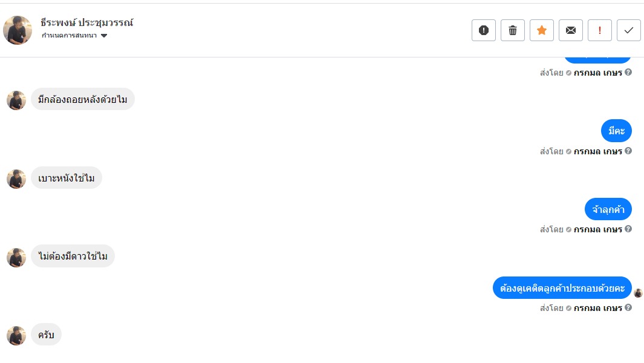Mark conversation unread with envelope icon
The height and width of the screenshot is (363, 644).
[x=571, y=30]
